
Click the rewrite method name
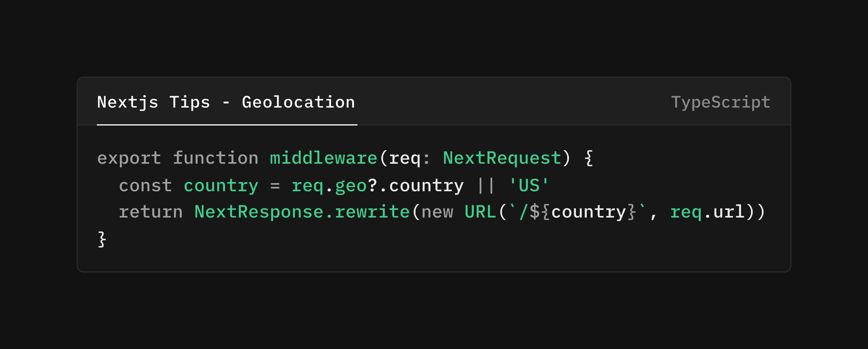372,212
